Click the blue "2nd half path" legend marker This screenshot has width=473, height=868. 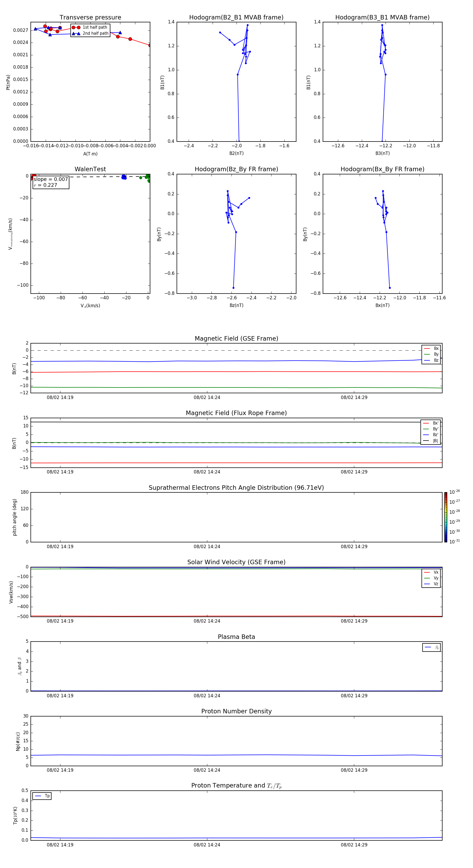click(x=76, y=33)
